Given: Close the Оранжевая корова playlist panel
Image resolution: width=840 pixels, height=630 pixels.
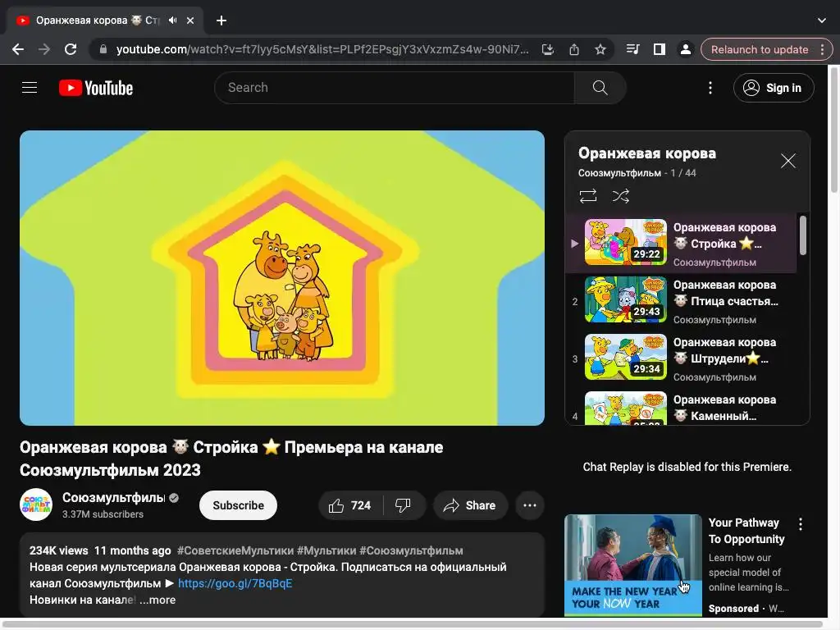Looking at the screenshot, I should 788,161.
